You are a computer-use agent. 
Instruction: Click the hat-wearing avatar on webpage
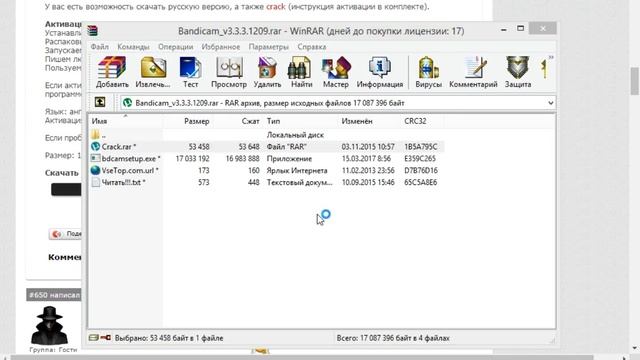(49, 325)
